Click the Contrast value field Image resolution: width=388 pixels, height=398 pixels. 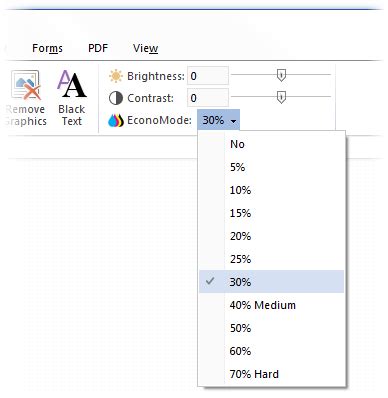coord(208,98)
